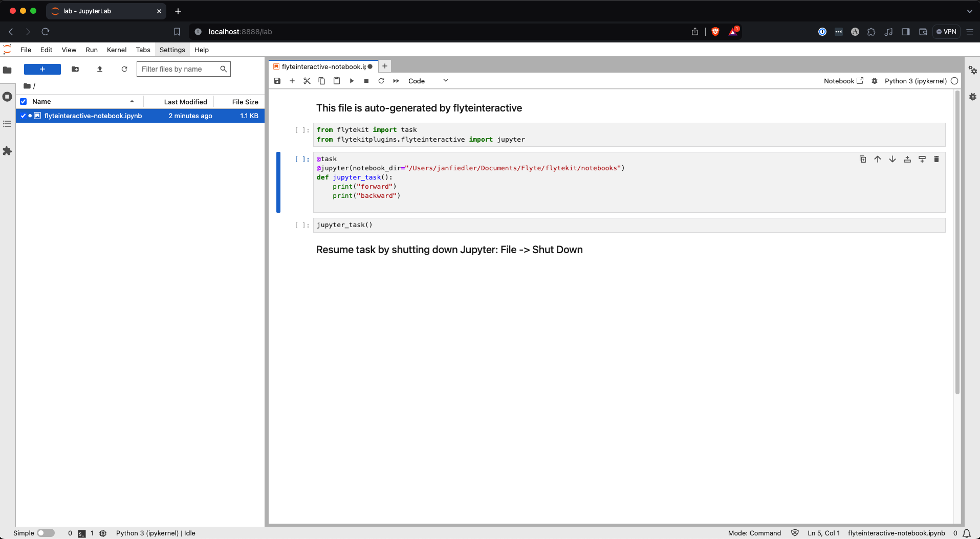Sort files by Last Modified column
The width and height of the screenshot is (980, 539).
[179, 101]
